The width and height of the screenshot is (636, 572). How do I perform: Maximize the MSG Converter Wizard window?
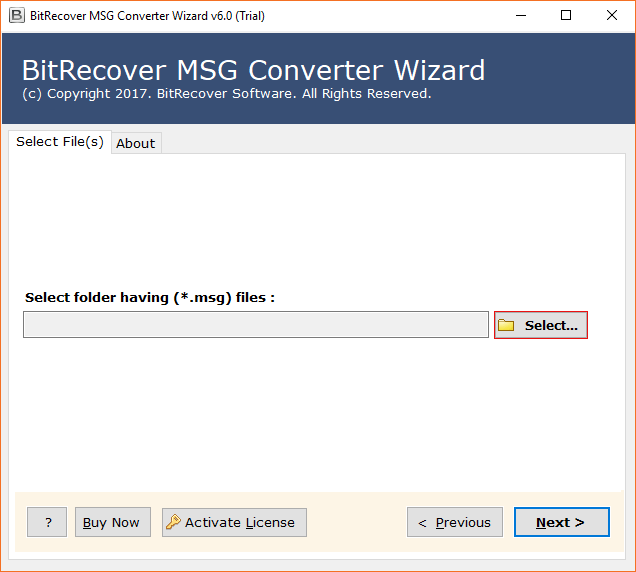click(566, 16)
